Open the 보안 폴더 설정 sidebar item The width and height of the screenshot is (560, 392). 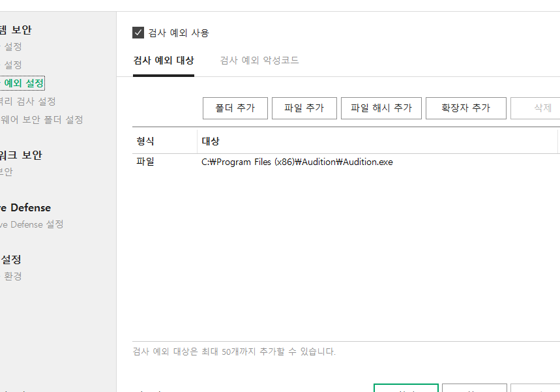click(41, 119)
